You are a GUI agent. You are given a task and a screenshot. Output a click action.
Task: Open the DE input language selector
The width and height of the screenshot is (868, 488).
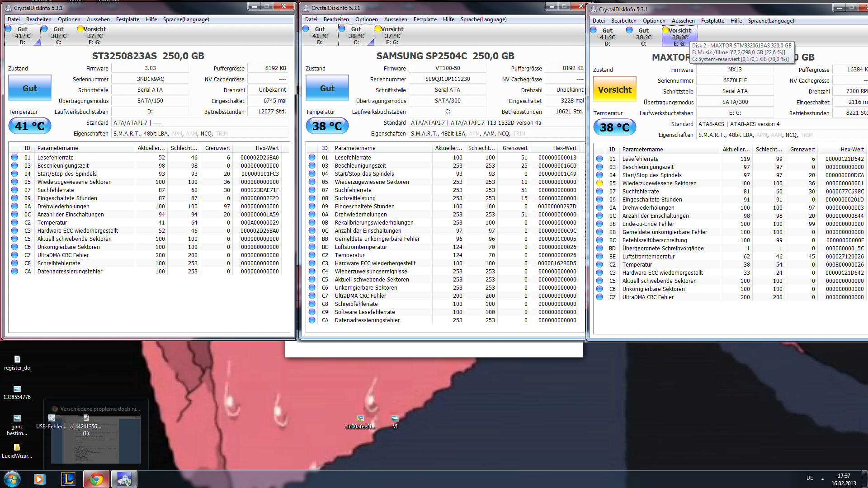click(810, 478)
